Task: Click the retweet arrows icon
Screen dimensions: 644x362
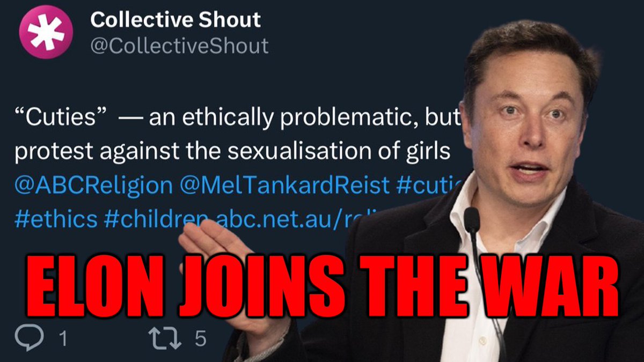Action: click(164, 339)
